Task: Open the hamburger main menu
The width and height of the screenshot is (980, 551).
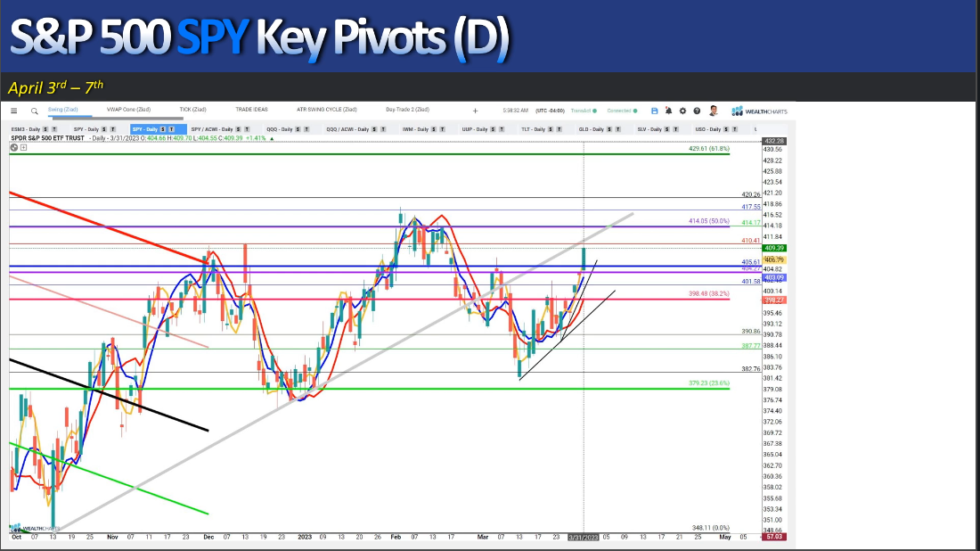Action: point(13,111)
